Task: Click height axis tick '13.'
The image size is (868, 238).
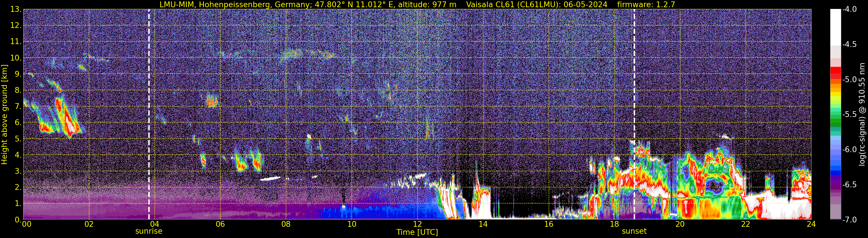Action: (x=16, y=10)
